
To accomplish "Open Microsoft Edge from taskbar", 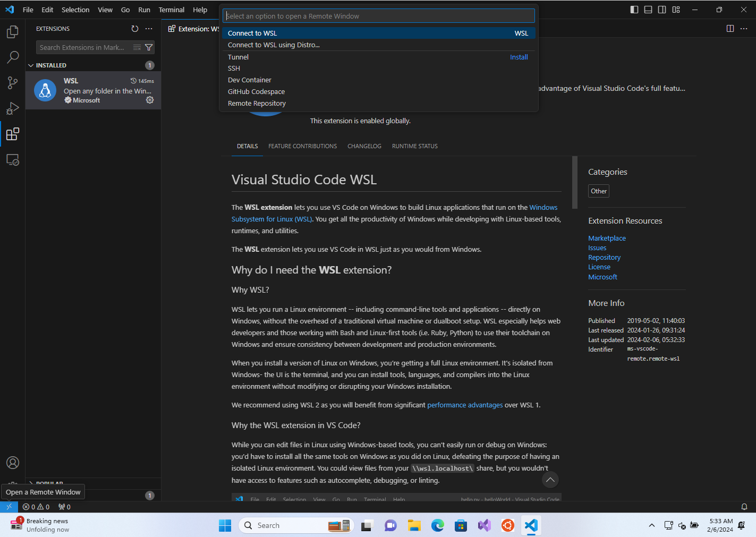I will coord(437,525).
